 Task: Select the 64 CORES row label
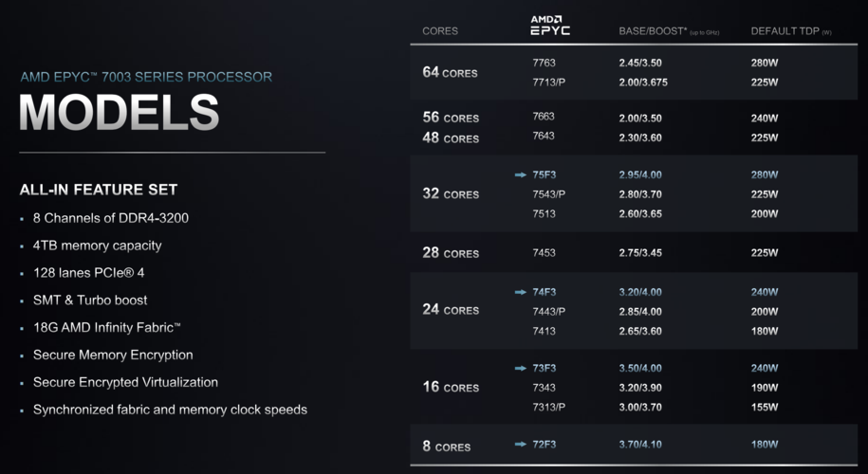pos(450,73)
